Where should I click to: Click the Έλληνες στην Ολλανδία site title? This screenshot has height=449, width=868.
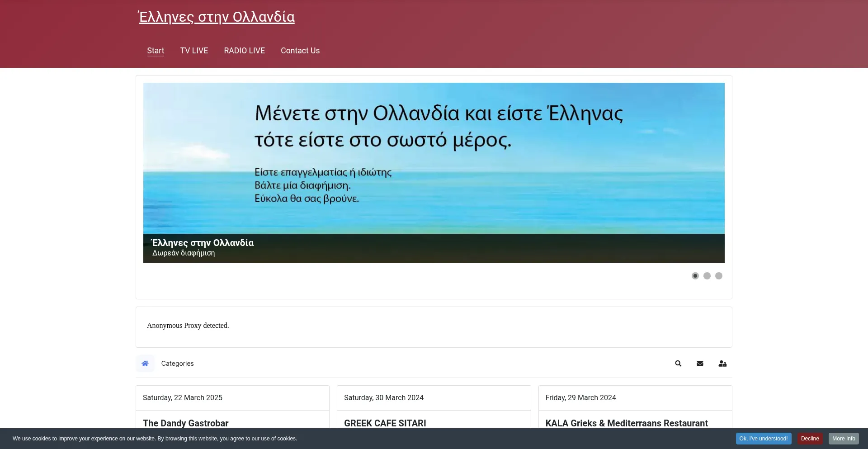[217, 17]
